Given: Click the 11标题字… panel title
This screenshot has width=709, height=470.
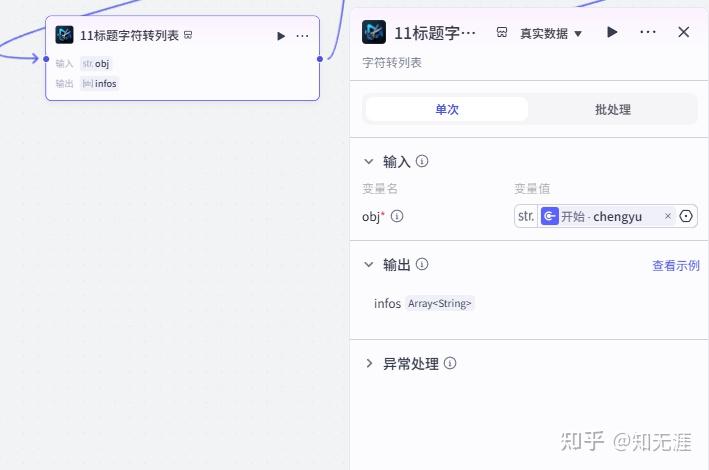Looking at the screenshot, I should pos(435,33).
